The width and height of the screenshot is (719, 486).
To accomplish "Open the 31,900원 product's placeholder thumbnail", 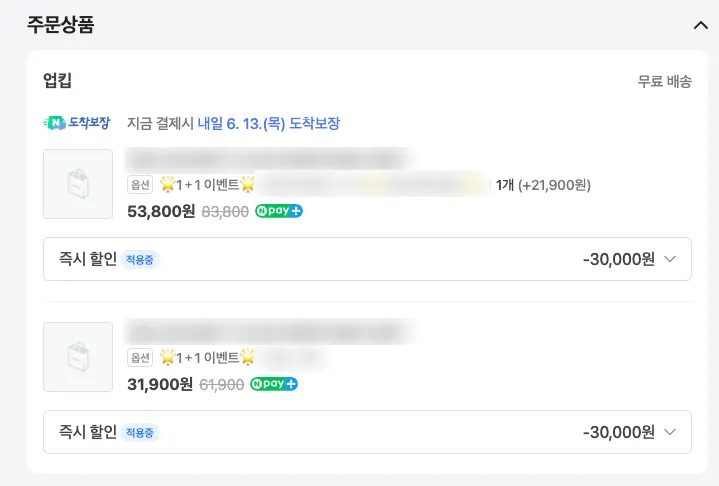I will point(78,357).
